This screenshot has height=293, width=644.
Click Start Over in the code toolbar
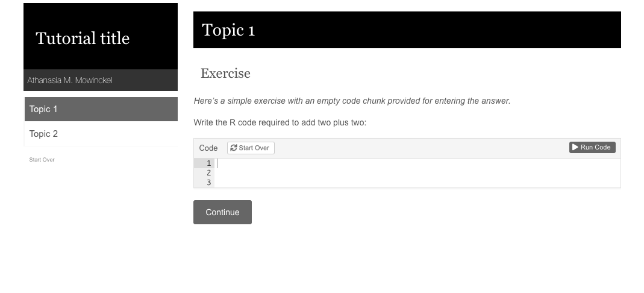251,148
